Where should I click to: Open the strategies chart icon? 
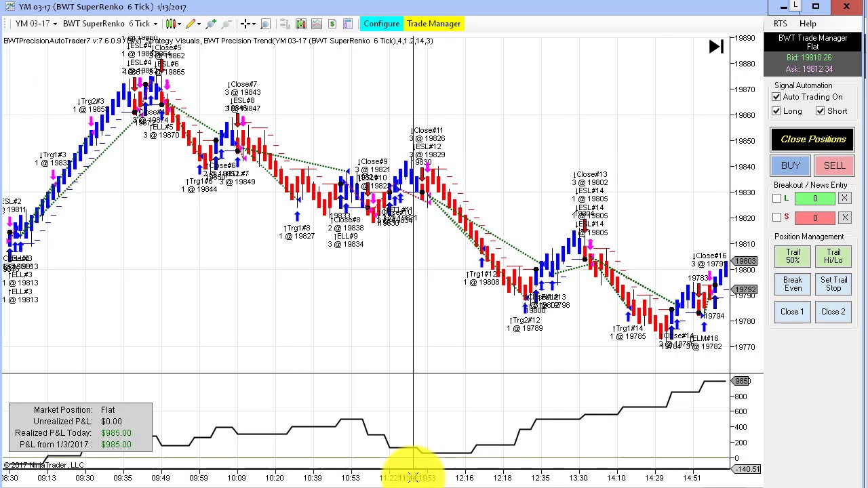[x=317, y=24]
